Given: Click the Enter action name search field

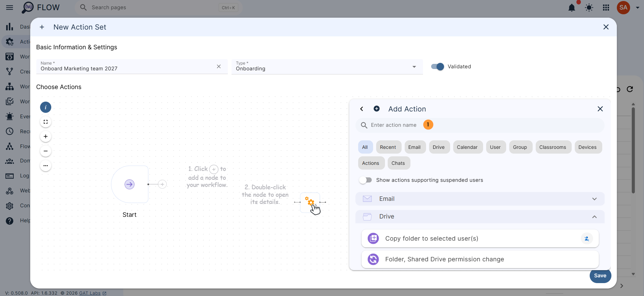Looking at the screenshot, I should 480,125.
